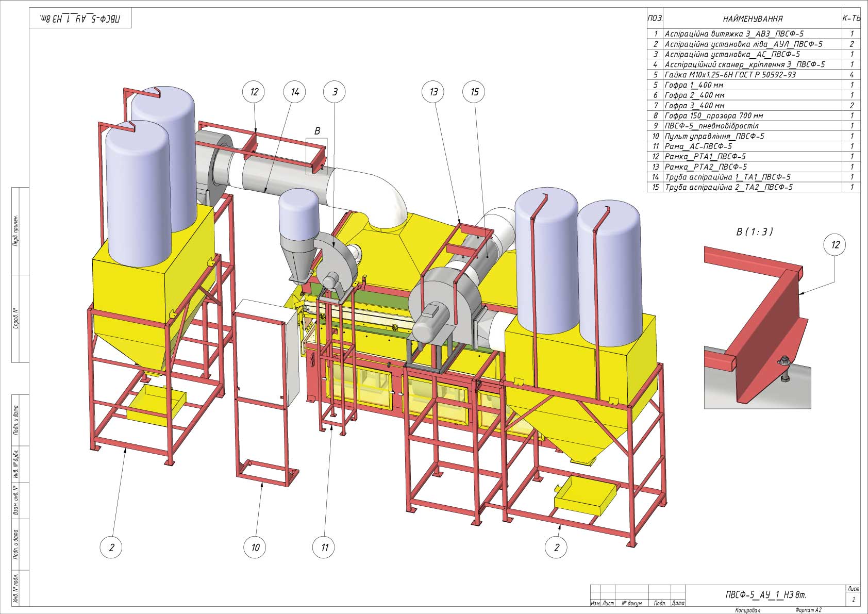Click 'Труба аспіраційна 1_ТА1_ПВСФ-5' in the table
The image size is (868, 614).
pos(728,177)
